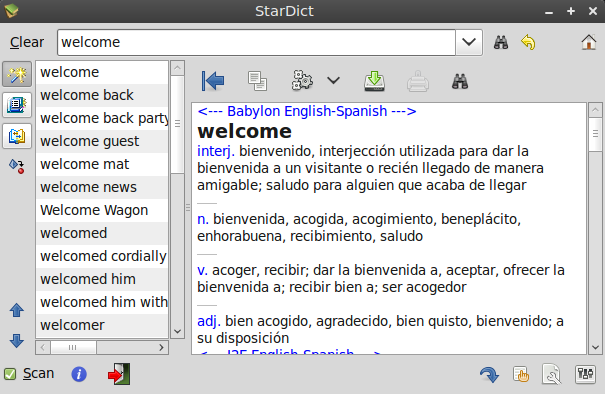Click the page with magnifier search icon

coord(552,374)
